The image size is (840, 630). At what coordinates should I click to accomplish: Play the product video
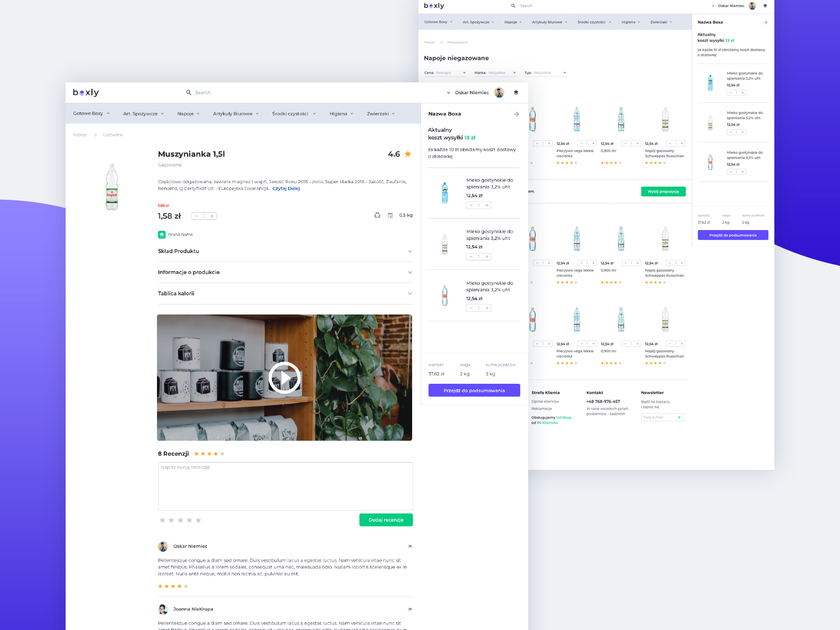coord(284,377)
